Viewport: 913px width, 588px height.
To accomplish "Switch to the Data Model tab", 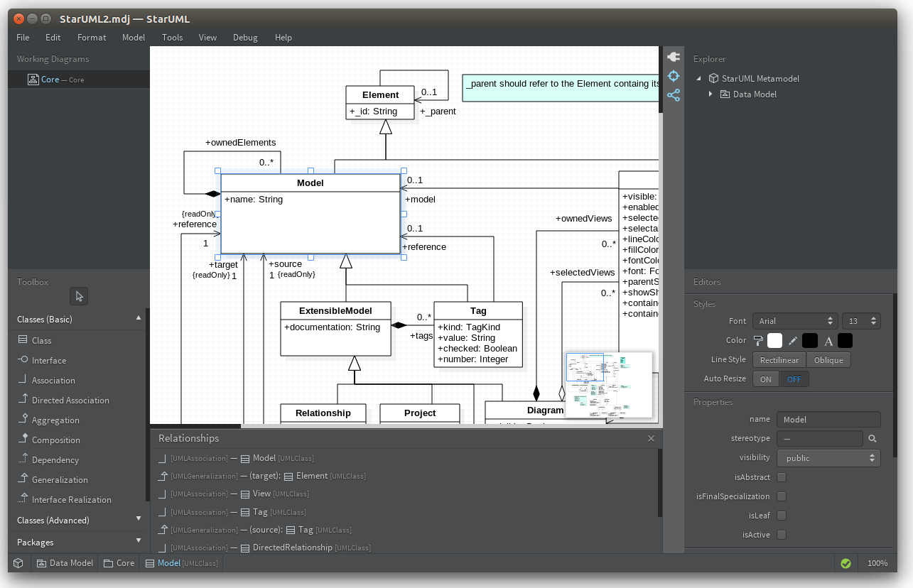I will tap(64, 562).
